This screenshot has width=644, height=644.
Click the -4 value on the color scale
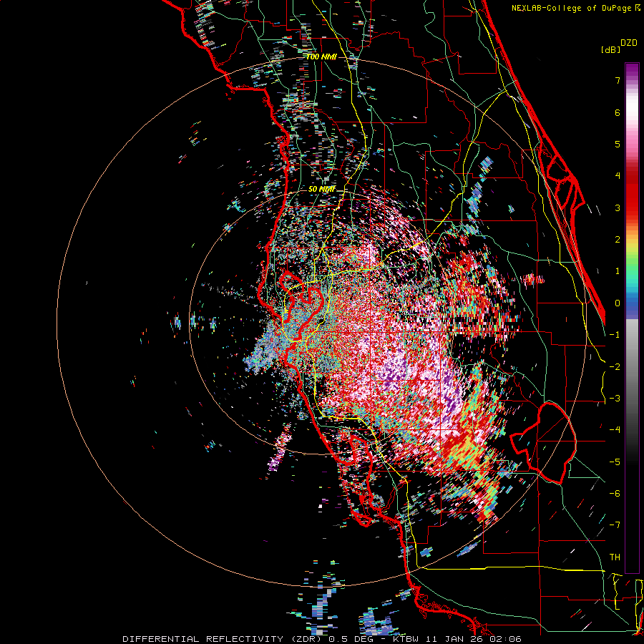pos(615,429)
